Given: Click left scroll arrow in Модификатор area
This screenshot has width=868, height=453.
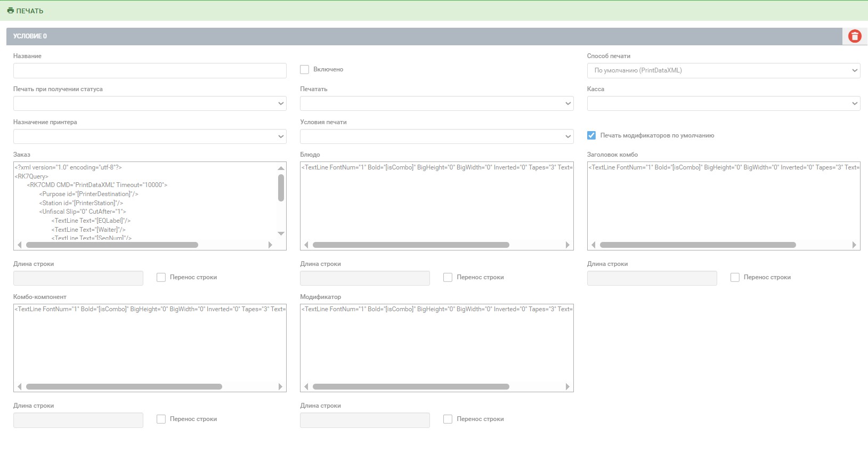Looking at the screenshot, I should click(306, 387).
